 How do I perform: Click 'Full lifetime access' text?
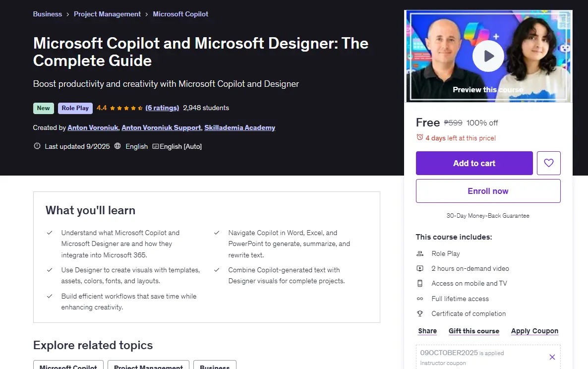pos(460,299)
